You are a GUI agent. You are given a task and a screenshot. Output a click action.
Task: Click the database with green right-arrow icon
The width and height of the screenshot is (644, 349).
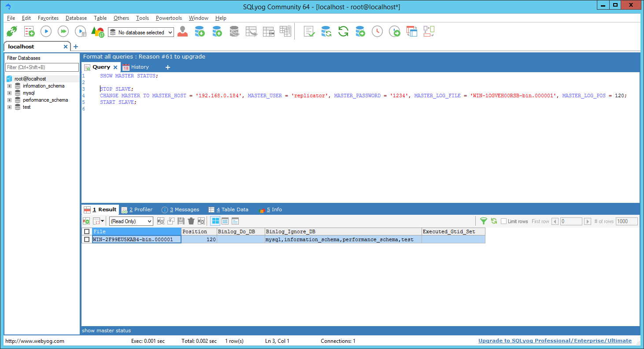[x=360, y=32]
